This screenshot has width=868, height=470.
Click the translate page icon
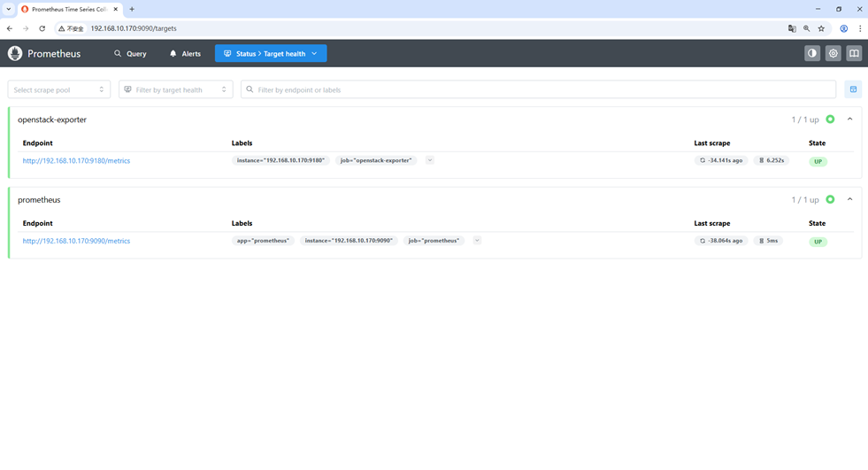792,28
